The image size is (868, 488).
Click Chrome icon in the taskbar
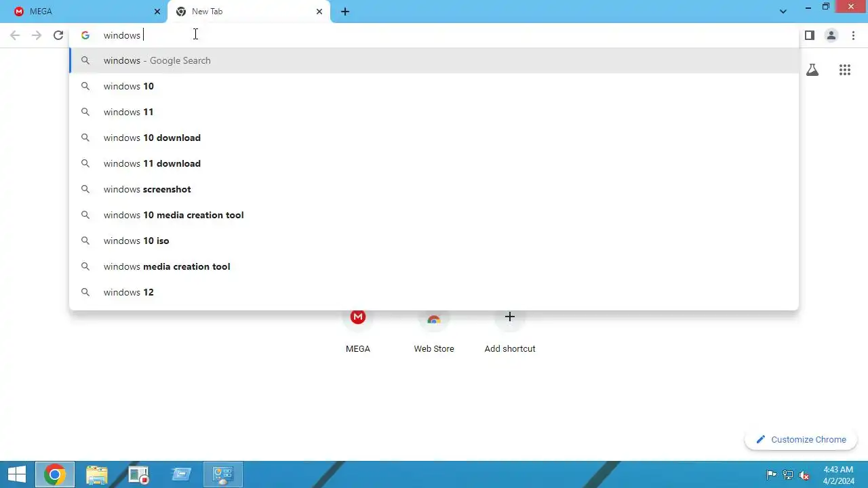tap(55, 474)
